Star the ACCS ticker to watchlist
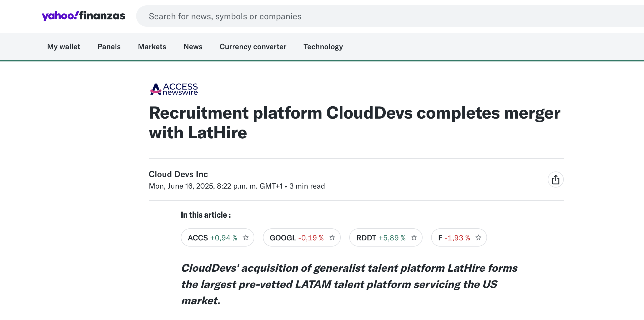 coord(246,237)
